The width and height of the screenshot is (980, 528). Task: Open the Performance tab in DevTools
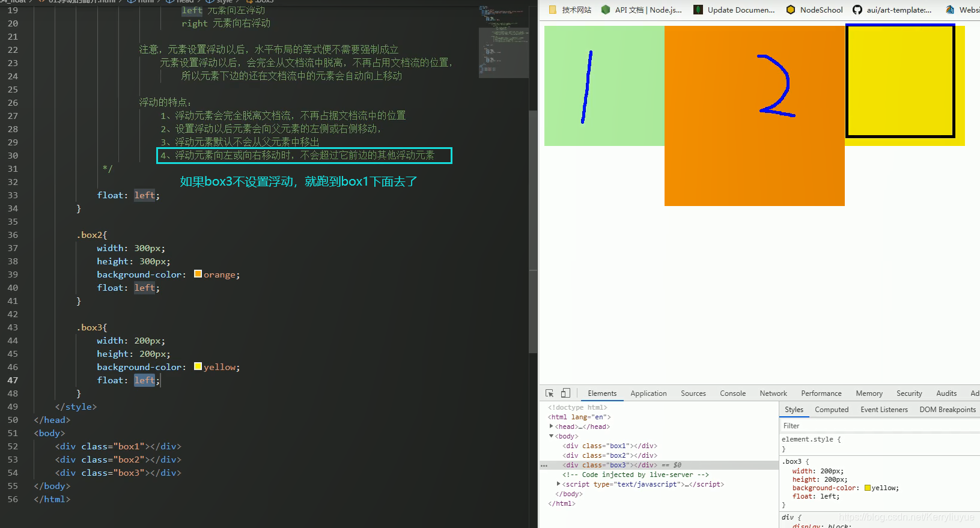[x=821, y=393]
